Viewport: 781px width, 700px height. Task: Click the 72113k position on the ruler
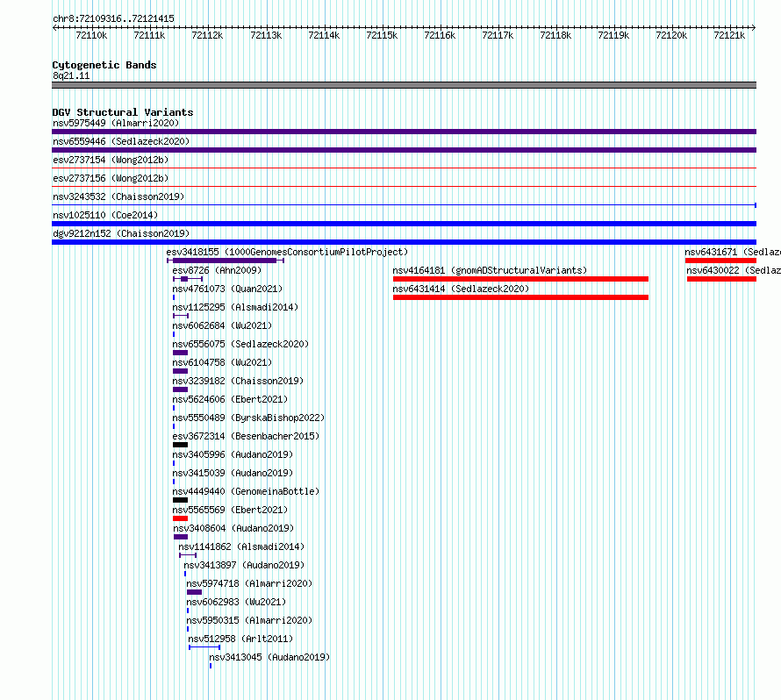[266, 35]
